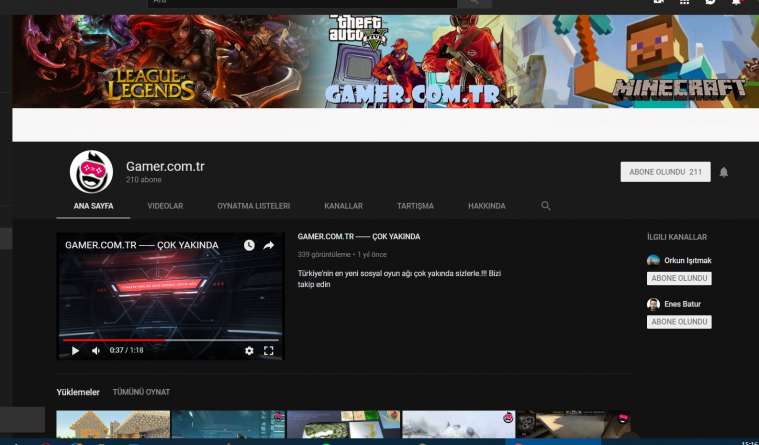Enter fullscreen mode on the video player
The width and height of the screenshot is (759, 445).
point(269,351)
